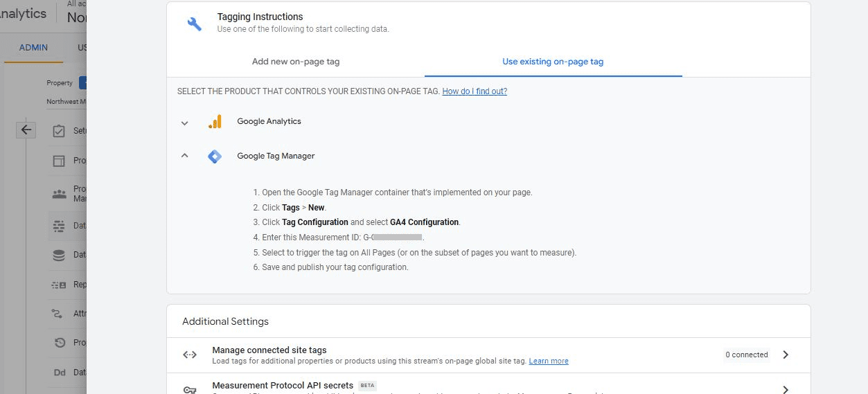The width and height of the screenshot is (868, 394).
Task: Click the connected site tags code icon
Action: click(x=190, y=355)
